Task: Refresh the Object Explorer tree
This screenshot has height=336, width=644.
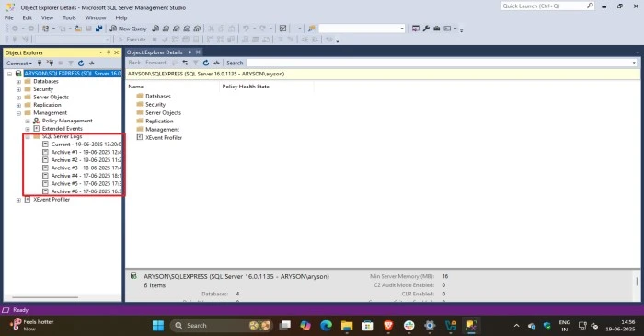Action: point(81,63)
